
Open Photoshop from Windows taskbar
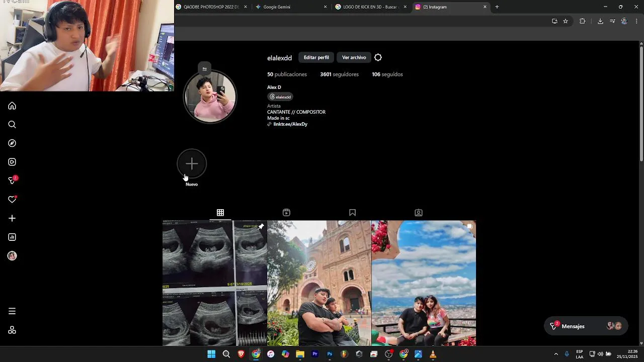(x=330, y=354)
